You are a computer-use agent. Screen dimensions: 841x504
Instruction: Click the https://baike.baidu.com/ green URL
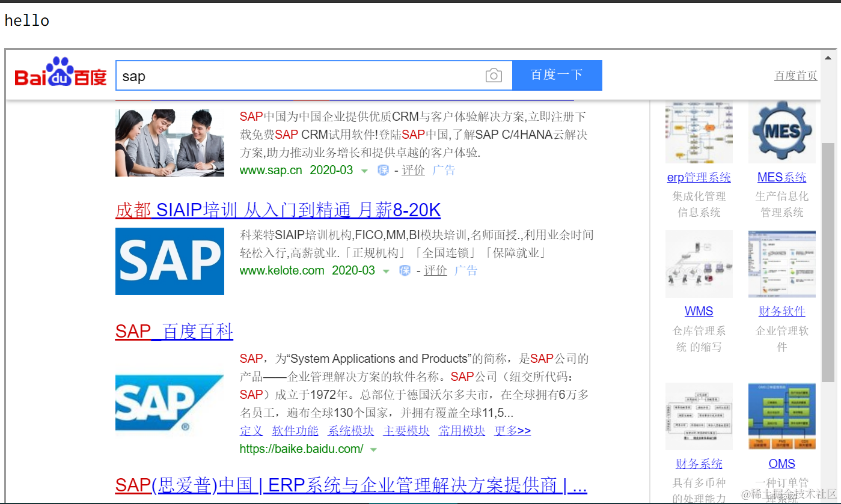(x=302, y=449)
